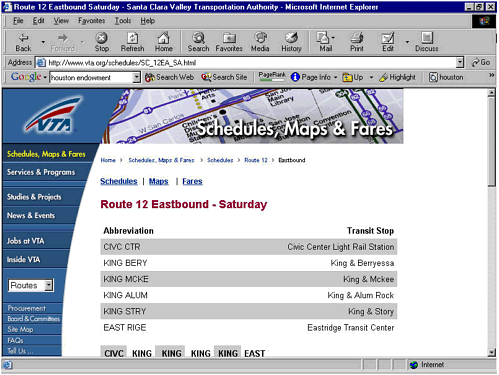The width and height of the screenshot is (499, 375).
Task: Click the Site Map sidebar link
Action: coord(20,329)
